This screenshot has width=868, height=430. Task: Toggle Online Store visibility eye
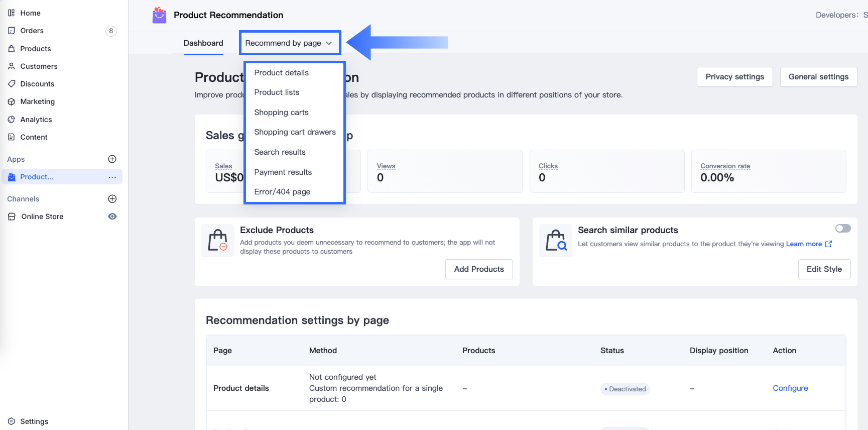point(112,217)
